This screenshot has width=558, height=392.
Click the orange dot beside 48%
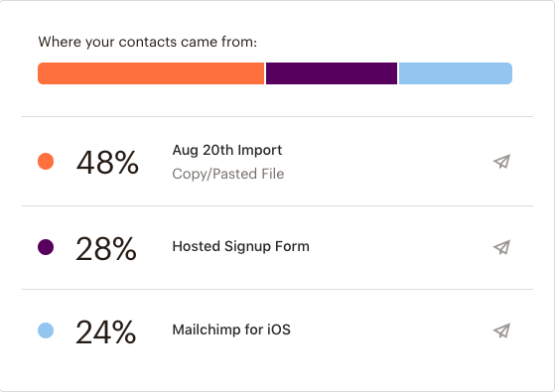coord(46,162)
